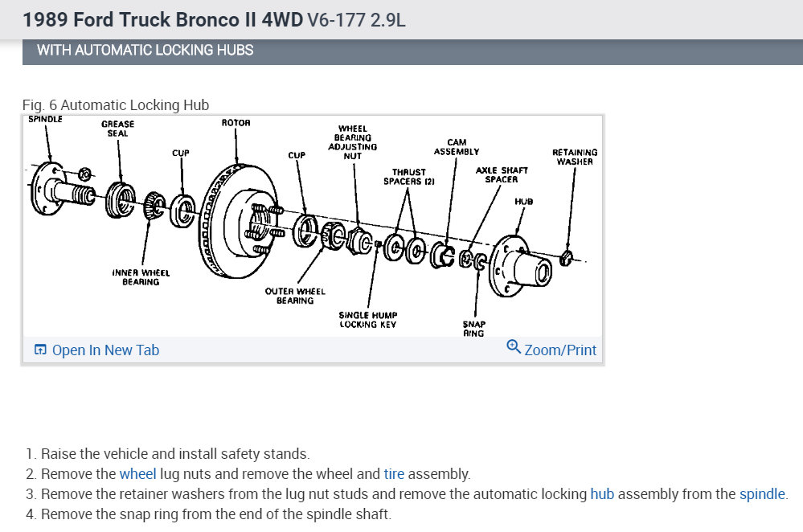Viewport: 803px width, 532px height.
Task: Click the grease seal drawing in the diagram
Action: pos(121,200)
